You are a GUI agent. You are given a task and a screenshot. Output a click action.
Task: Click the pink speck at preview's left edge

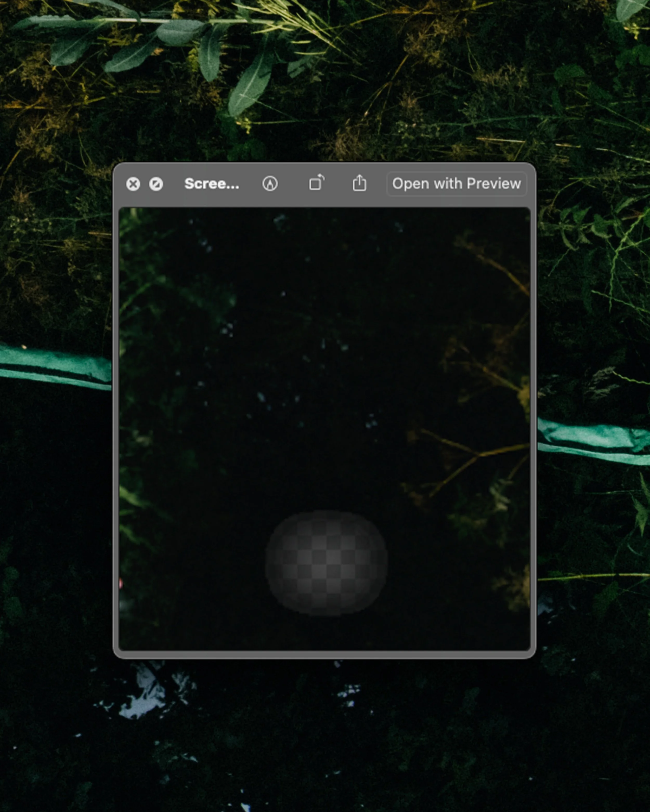121,583
